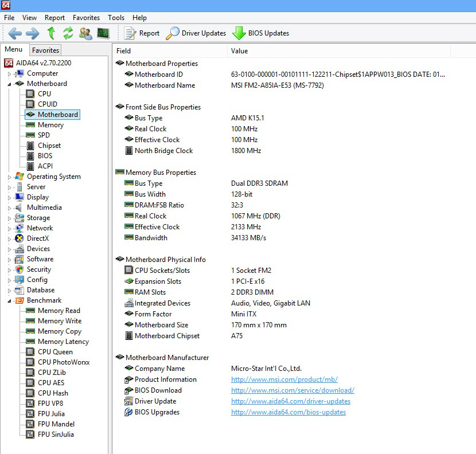This screenshot has height=454, width=476.
Task: Click the Value column header
Action: [339, 50]
